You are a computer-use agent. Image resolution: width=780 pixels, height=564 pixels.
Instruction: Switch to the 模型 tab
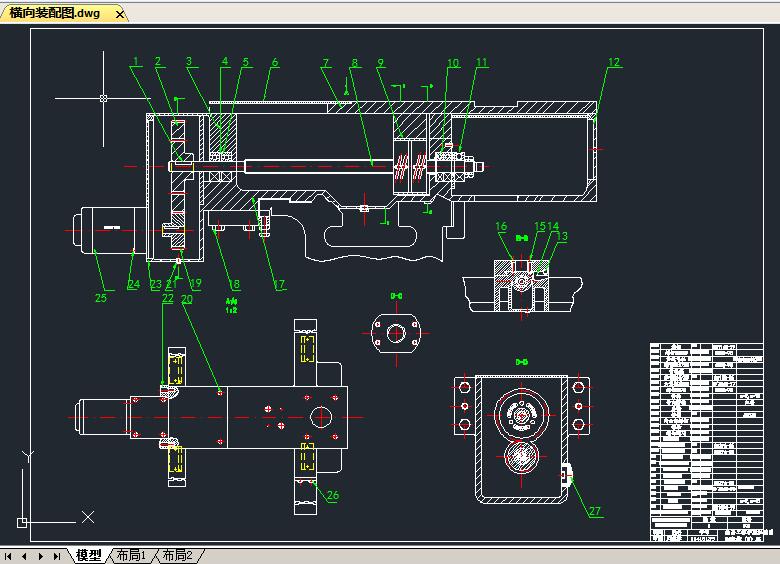(x=88, y=556)
